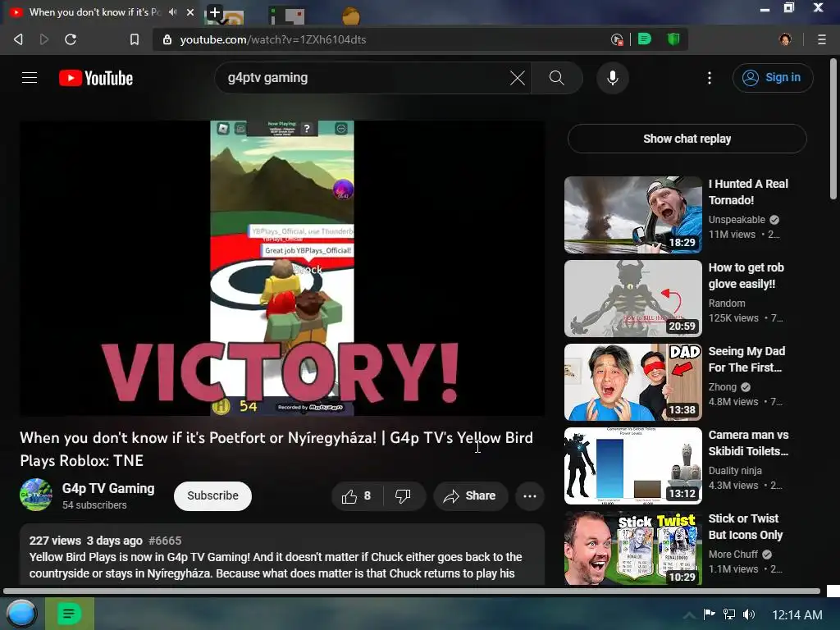Click the #6665 hashtag link
Image resolution: width=840 pixels, height=630 pixels.
pos(165,541)
